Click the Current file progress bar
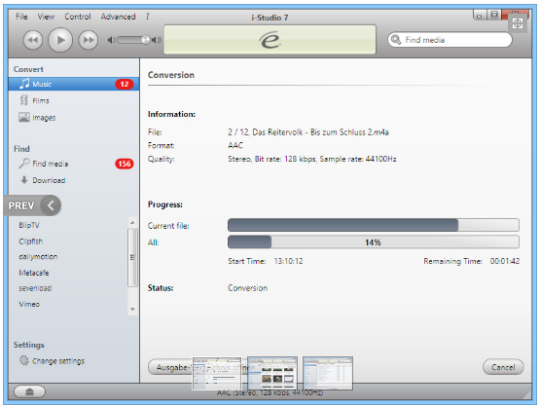 [x=373, y=225]
